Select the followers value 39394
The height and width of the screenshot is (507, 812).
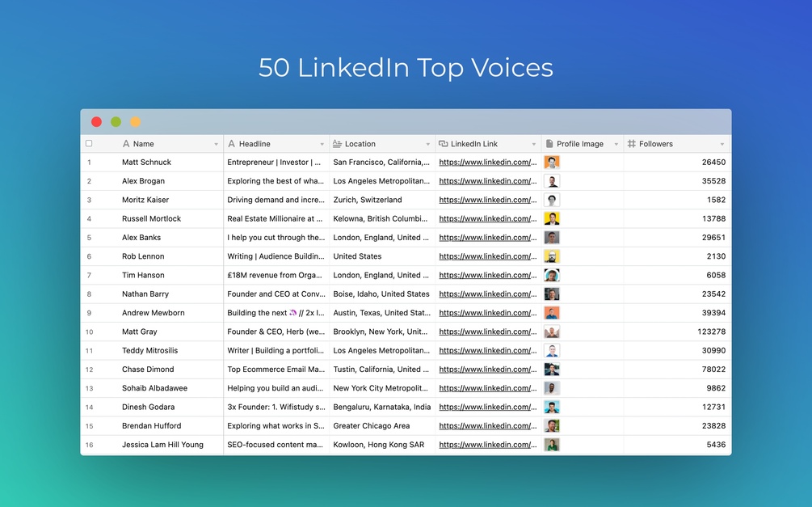713,313
